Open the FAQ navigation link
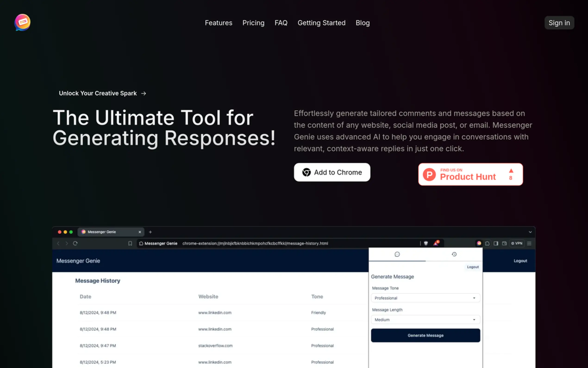The image size is (588, 368). coord(281,23)
